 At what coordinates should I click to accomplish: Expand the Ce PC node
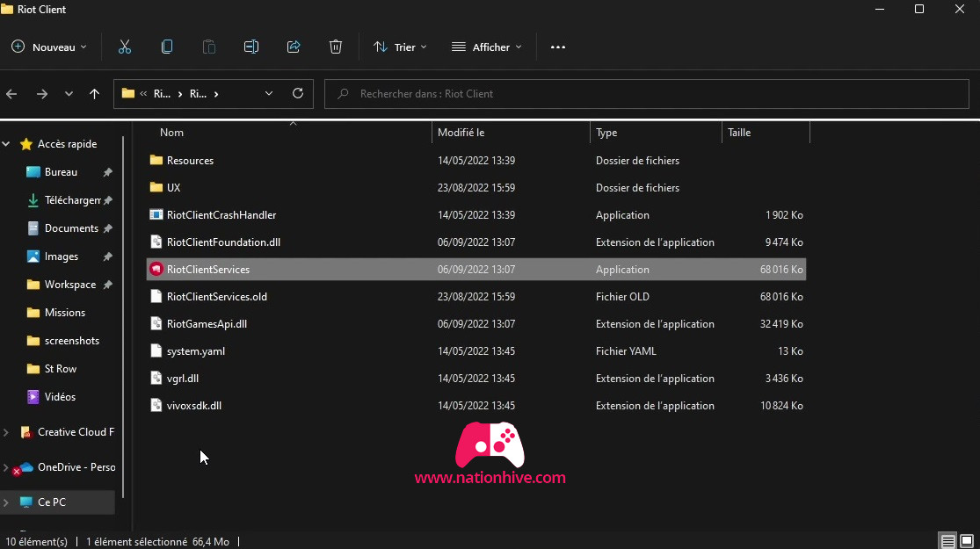pos(6,502)
